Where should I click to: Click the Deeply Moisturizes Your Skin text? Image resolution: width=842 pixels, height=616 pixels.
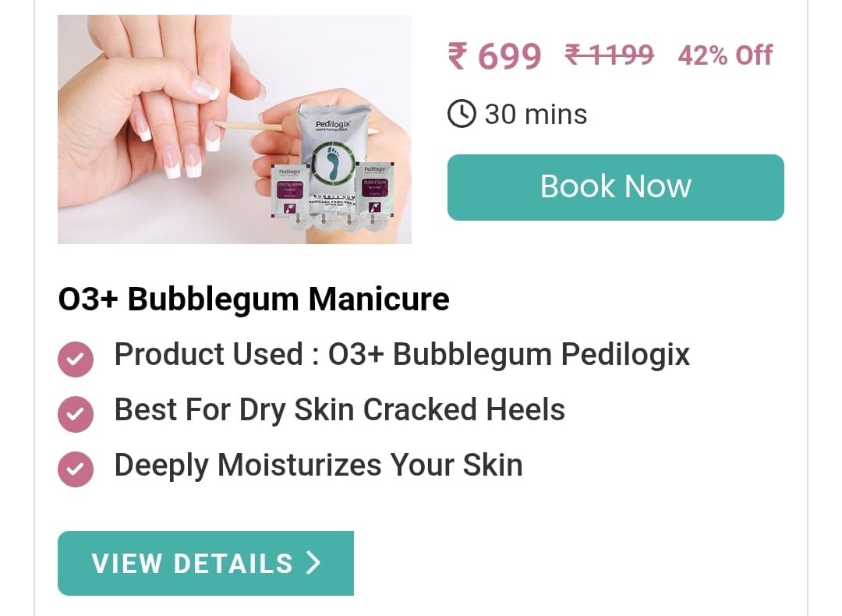[x=318, y=465]
